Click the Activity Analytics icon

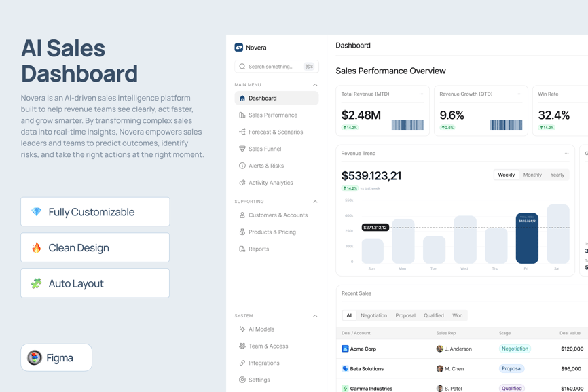click(242, 183)
